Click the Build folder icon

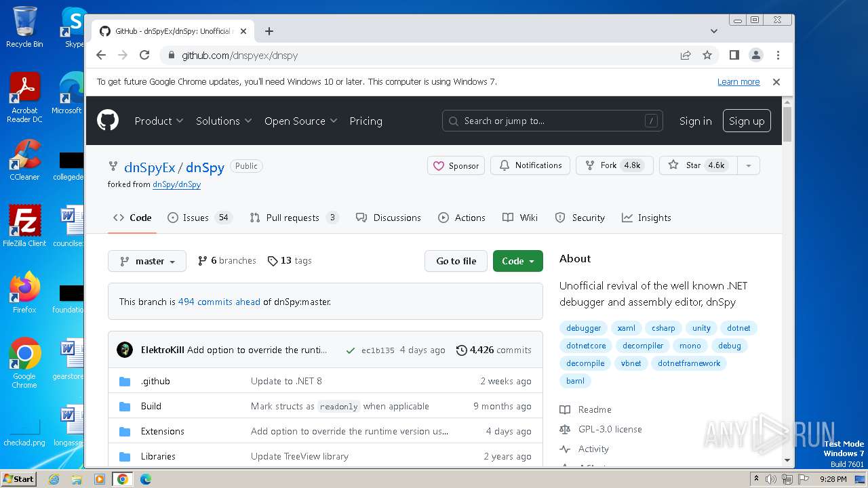click(125, 407)
